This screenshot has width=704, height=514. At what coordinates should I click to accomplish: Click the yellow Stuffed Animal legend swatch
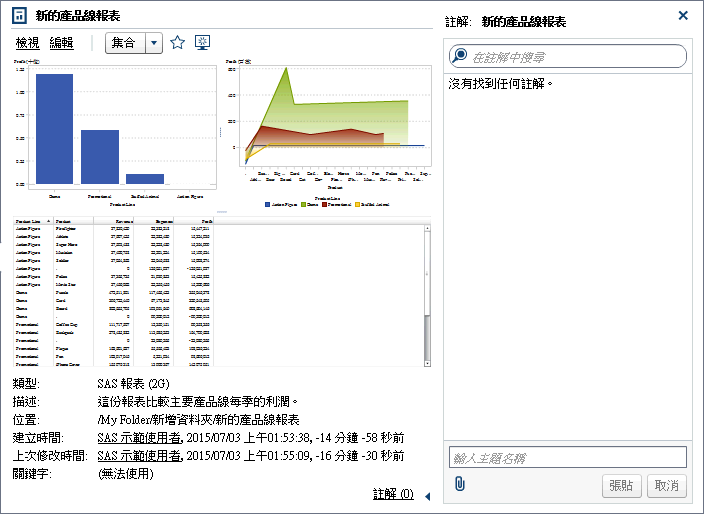click(358, 204)
